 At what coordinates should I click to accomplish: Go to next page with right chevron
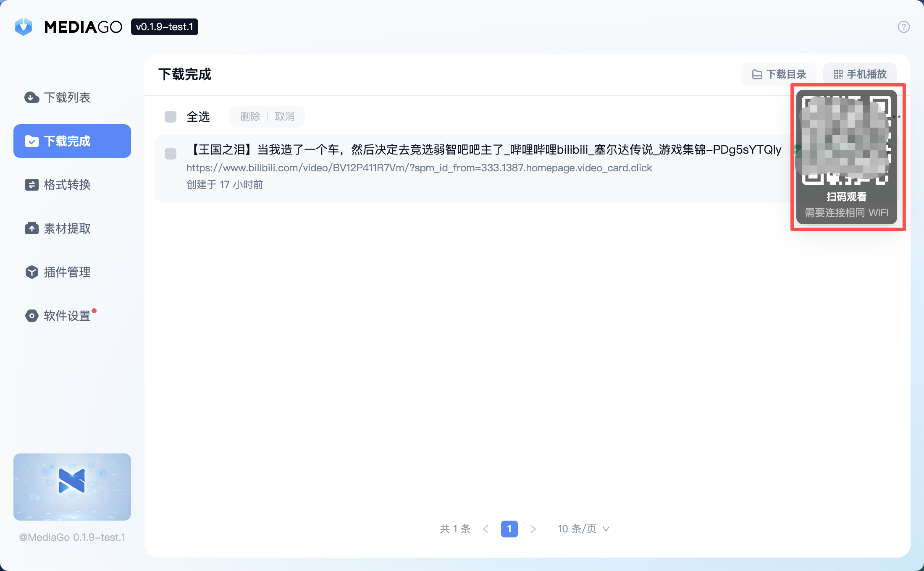[533, 529]
